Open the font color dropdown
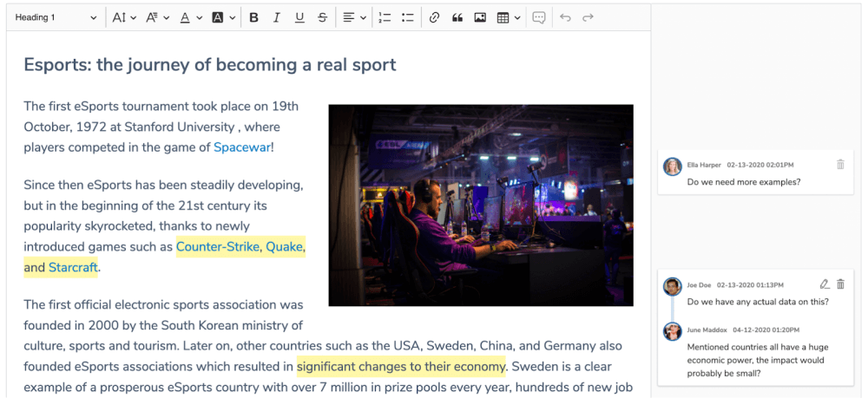Screen dimensions: 868x398 [191, 17]
